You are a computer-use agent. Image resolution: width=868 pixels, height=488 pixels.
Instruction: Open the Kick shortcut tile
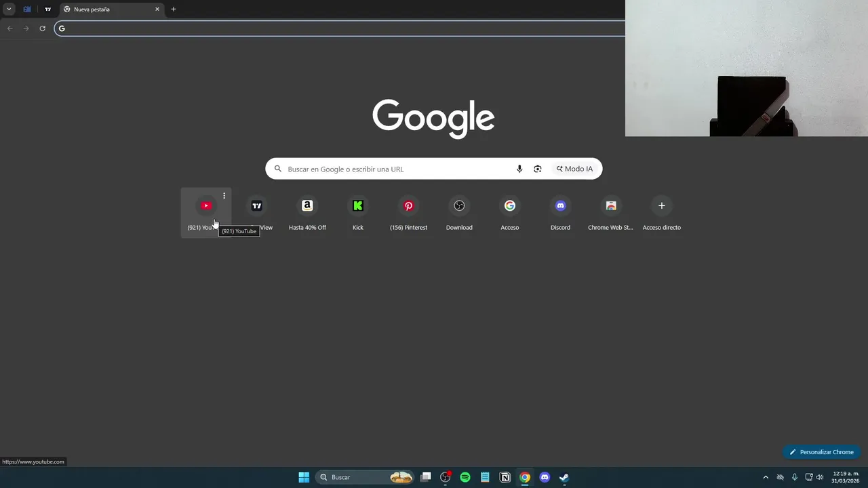358,212
